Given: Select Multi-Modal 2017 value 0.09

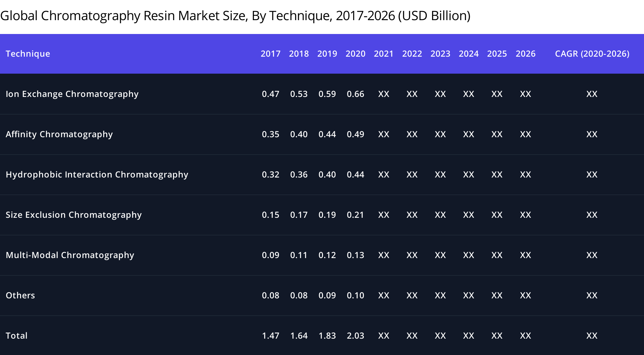Looking at the screenshot, I should tap(270, 255).
